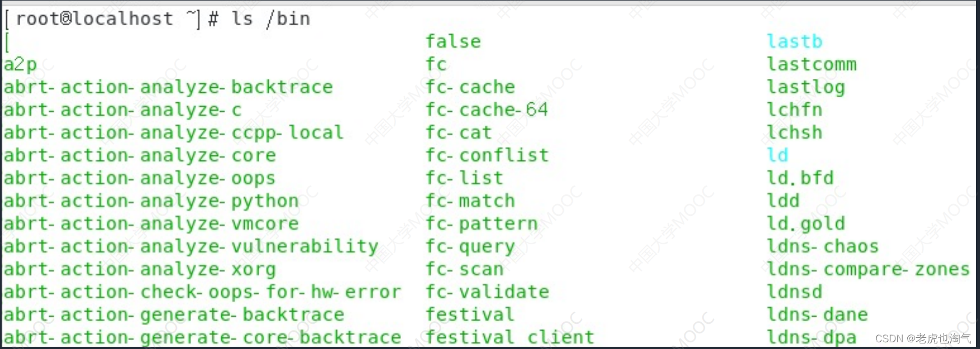Viewport: 980px width, 349px height.
Task: Click the fc-conflist entry
Action: pos(487,155)
